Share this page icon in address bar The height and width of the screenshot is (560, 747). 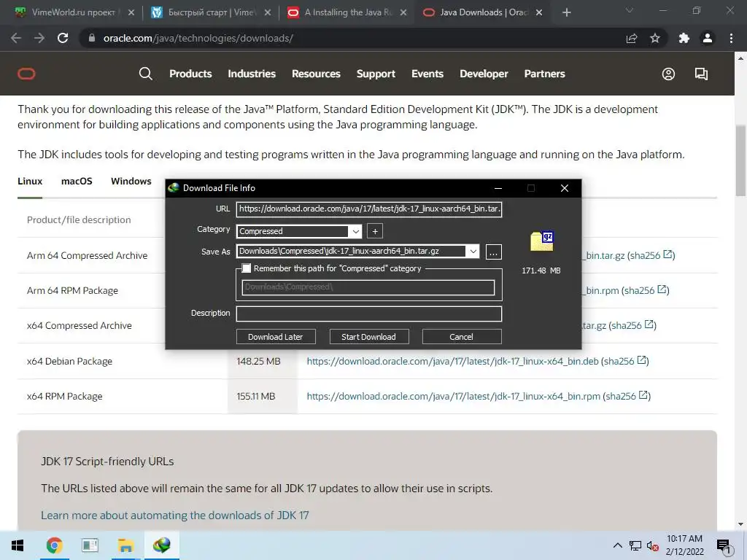pos(632,38)
